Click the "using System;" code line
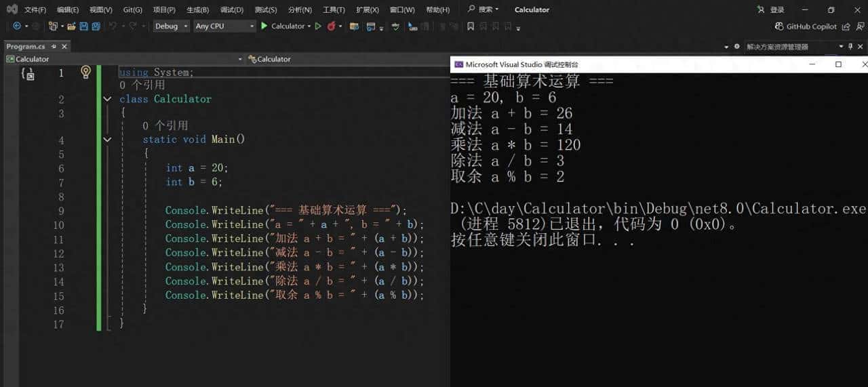Image resolution: width=868 pixels, height=387 pixels. pyautogui.click(x=157, y=73)
